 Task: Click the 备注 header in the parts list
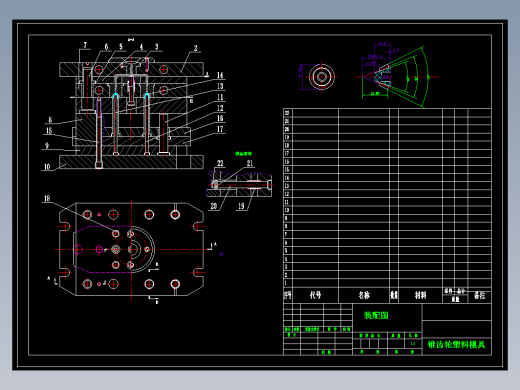(479, 295)
